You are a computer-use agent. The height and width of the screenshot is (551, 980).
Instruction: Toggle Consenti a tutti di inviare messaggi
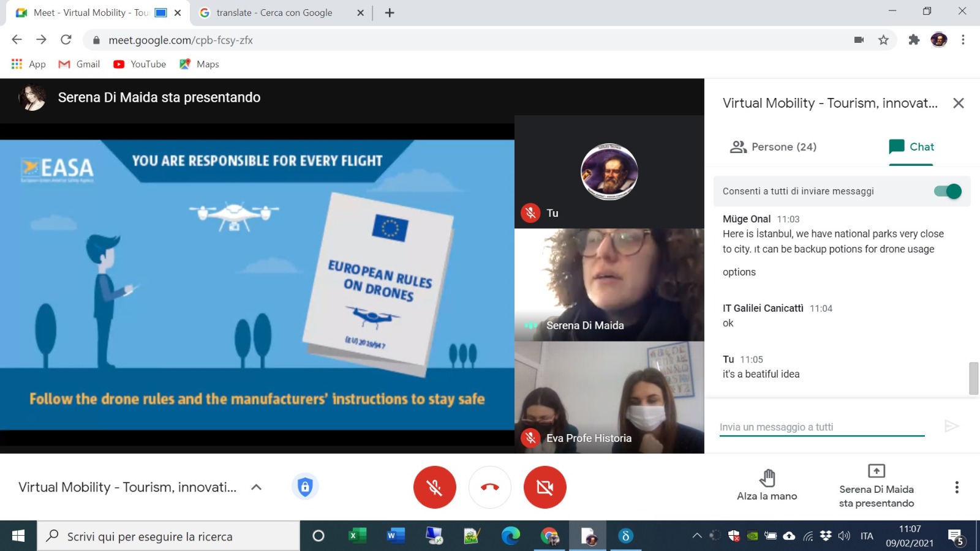[948, 192]
